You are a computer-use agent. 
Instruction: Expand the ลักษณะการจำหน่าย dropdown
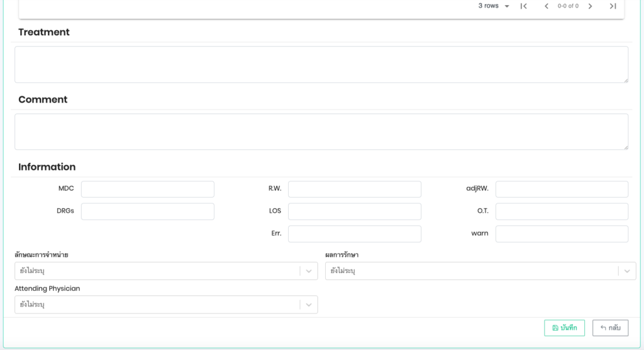(308, 271)
